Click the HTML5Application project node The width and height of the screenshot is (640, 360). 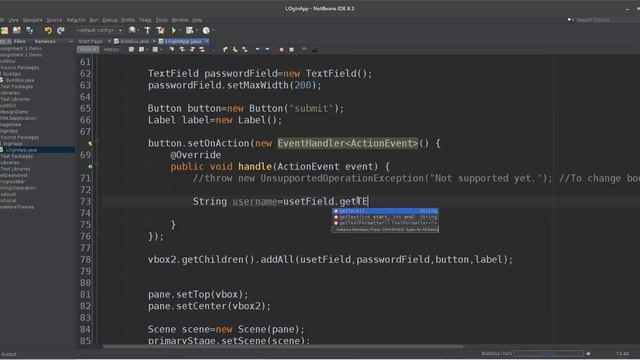click(18, 118)
